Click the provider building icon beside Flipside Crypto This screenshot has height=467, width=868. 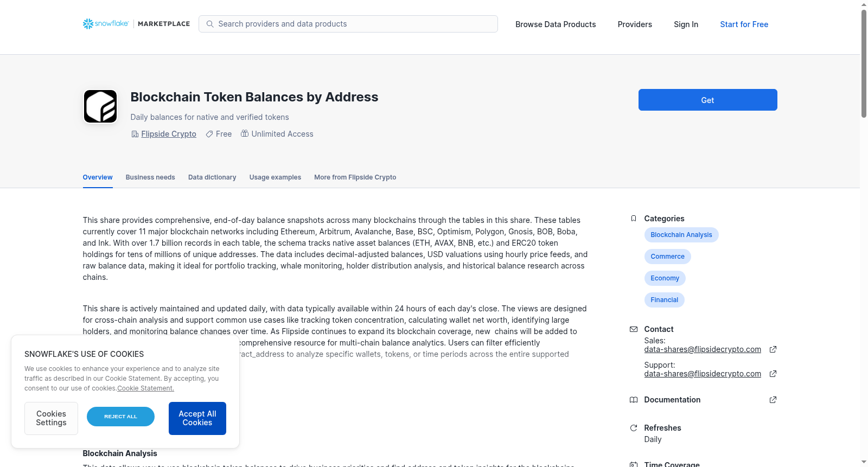click(x=135, y=134)
